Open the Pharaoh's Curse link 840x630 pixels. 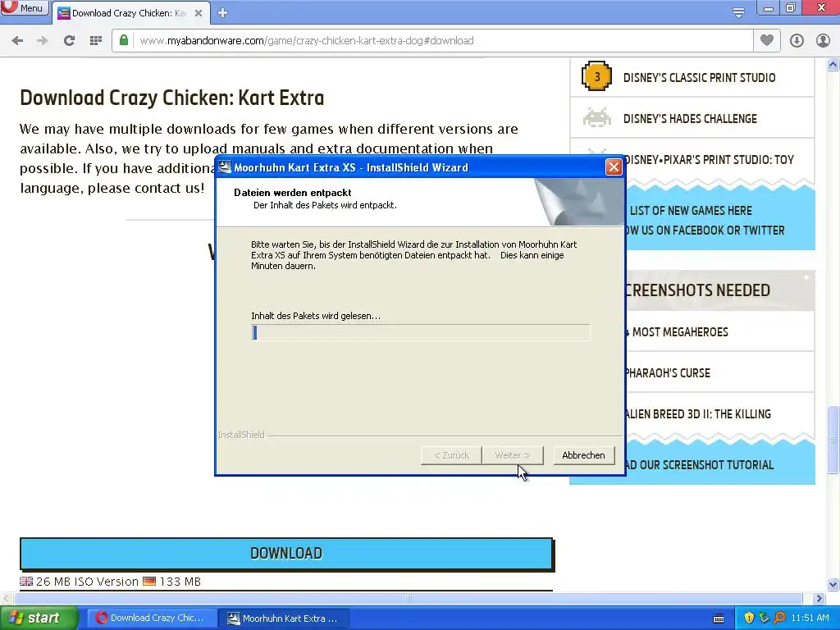tap(668, 373)
